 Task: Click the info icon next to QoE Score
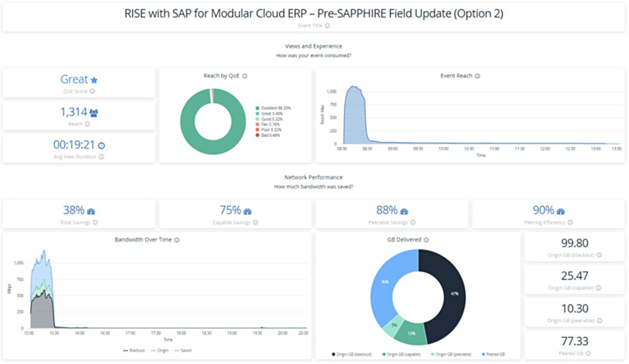tap(92, 91)
